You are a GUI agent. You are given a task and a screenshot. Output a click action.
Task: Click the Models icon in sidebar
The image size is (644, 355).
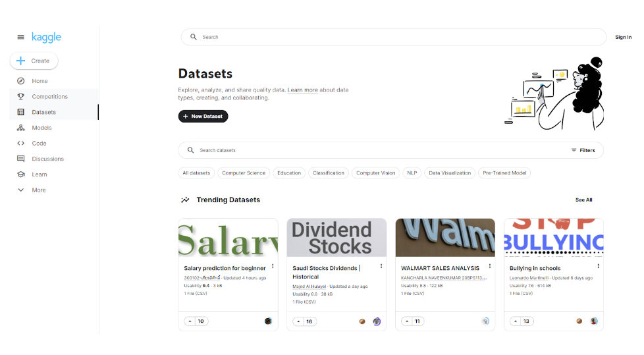pyautogui.click(x=20, y=128)
